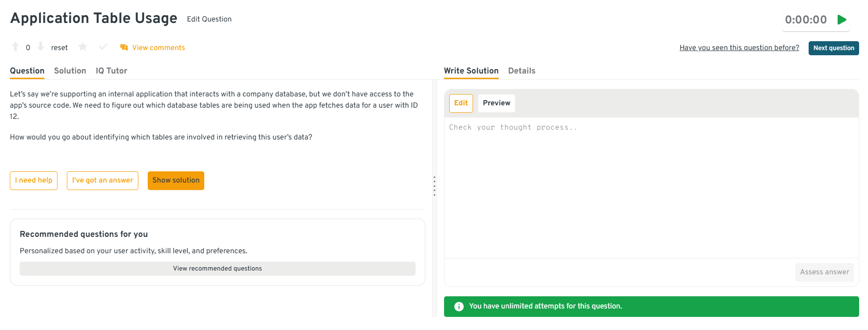Go to the Next question
This screenshot has height=330, width=868.
(x=833, y=48)
